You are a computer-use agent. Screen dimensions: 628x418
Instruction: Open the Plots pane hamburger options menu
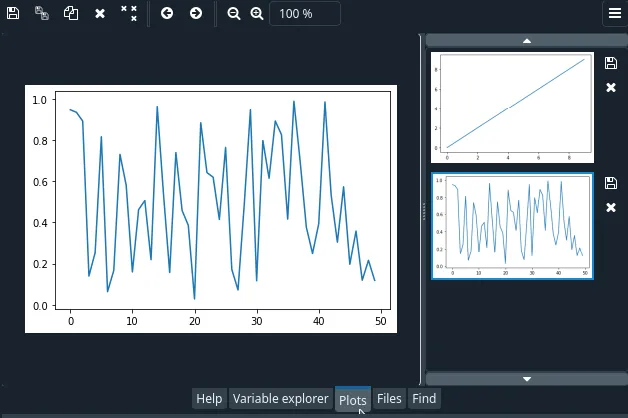click(615, 13)
